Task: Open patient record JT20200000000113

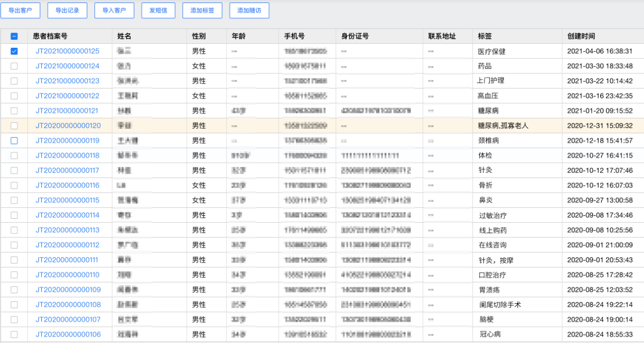Action: point(67,230)
